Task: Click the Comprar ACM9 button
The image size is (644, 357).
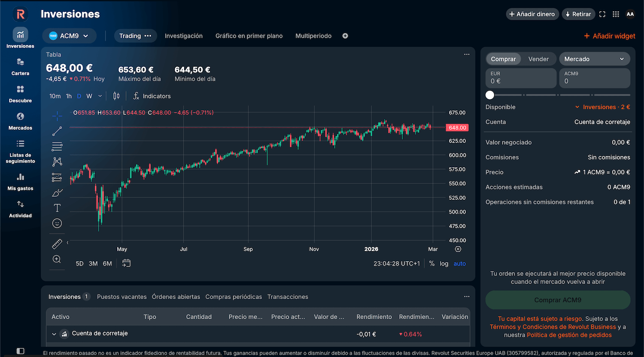Action: (558, 300)
